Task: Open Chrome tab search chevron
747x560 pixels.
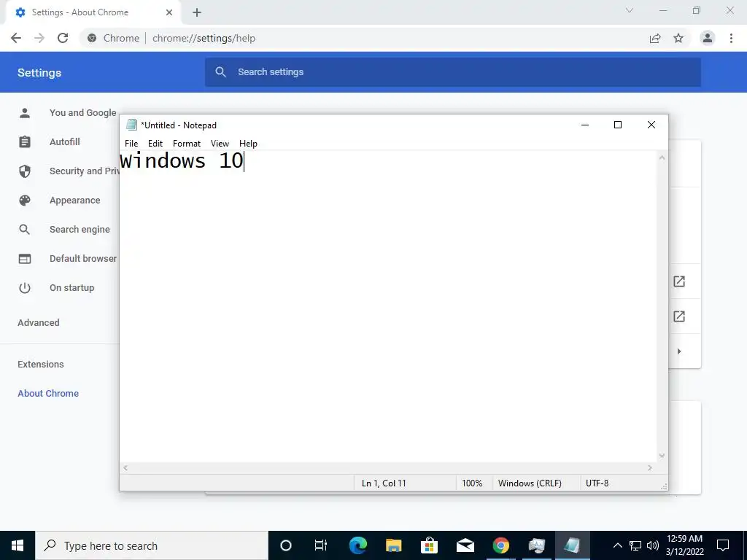Action: click(630, 10)
